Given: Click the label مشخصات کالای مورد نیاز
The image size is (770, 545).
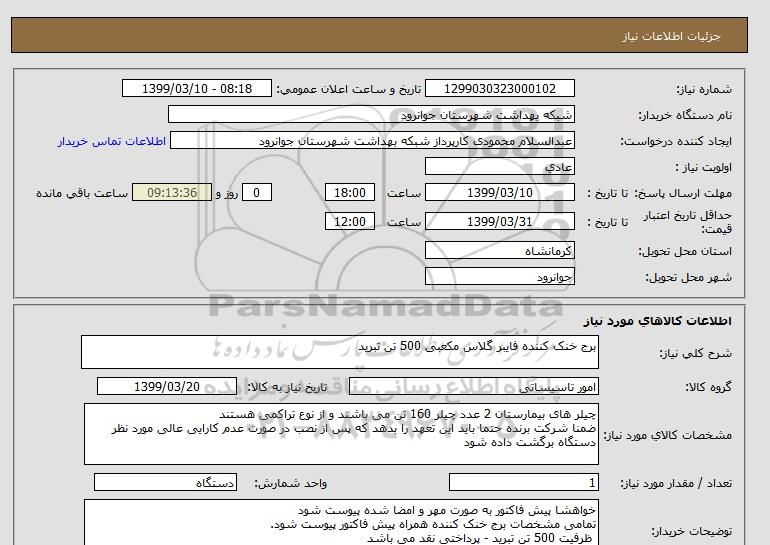Looking at the screenshot, I should point(667,435).
